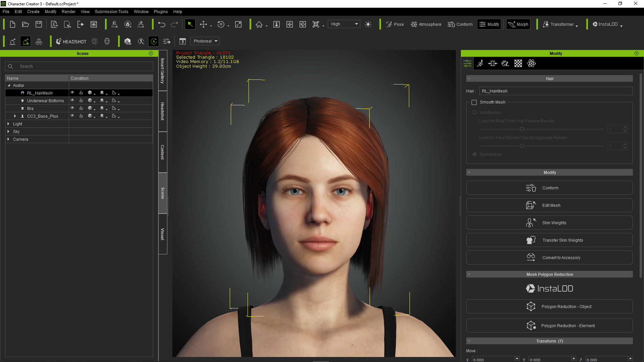
Task: Hide CC3_Base_Plus using its eye icon
Action: coord(72,116)
